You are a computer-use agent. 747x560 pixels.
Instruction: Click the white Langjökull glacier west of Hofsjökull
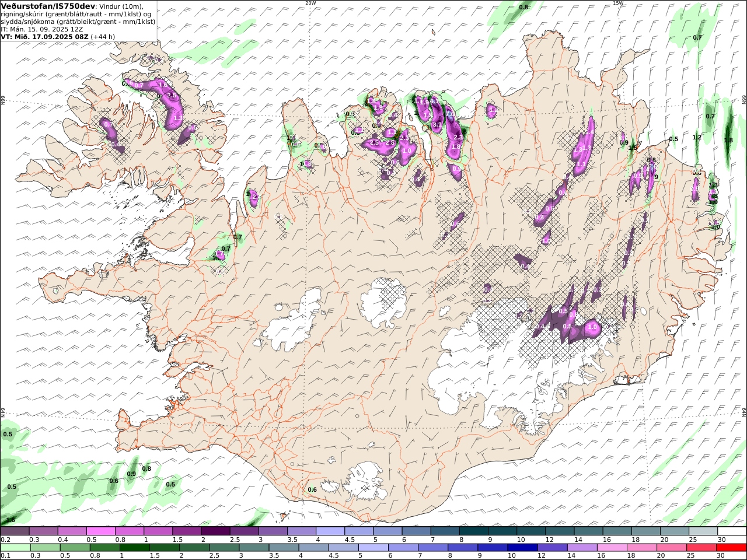(x=295, y=324)
